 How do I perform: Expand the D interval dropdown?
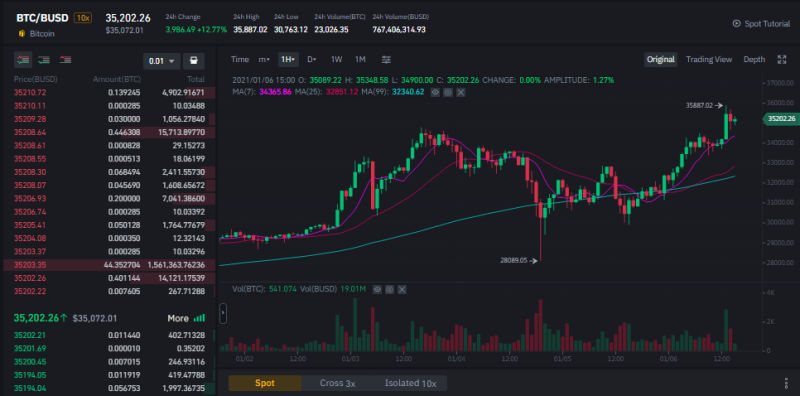pyautogui.click(x=311, y=59)
